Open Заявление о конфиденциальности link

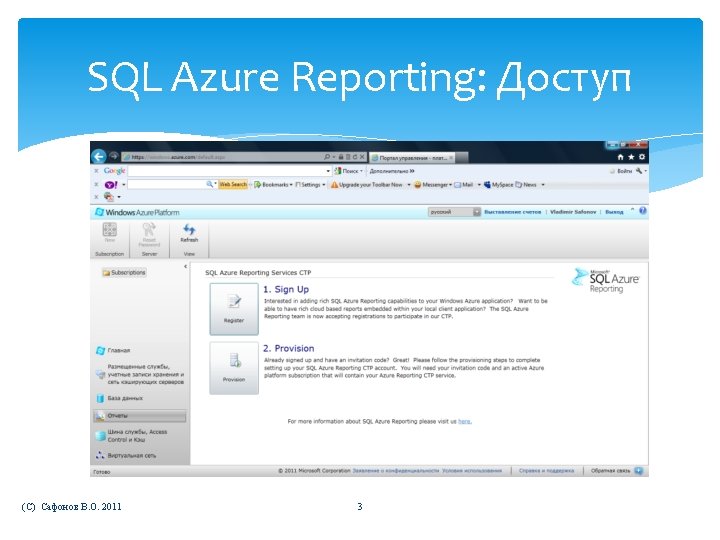[x=395, y=471]
